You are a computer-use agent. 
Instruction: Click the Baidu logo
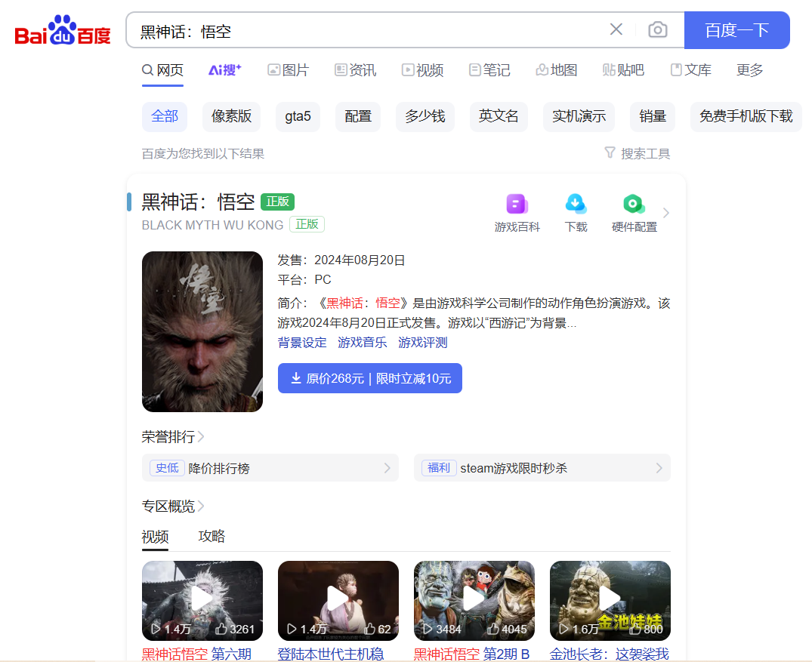coord(63,30)
